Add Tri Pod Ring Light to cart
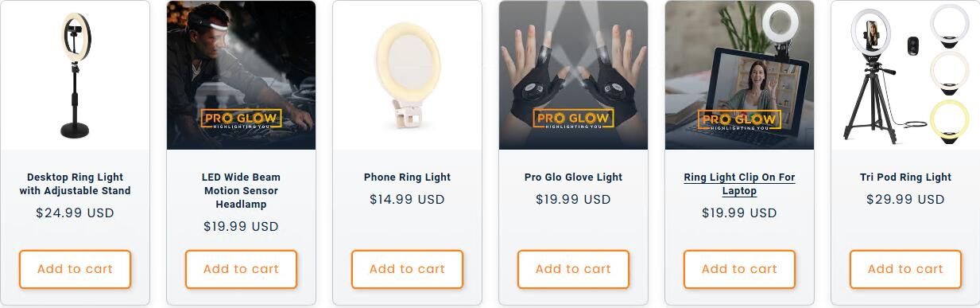Viewport: 980px width, 308px height. click(x=905, y=269)
